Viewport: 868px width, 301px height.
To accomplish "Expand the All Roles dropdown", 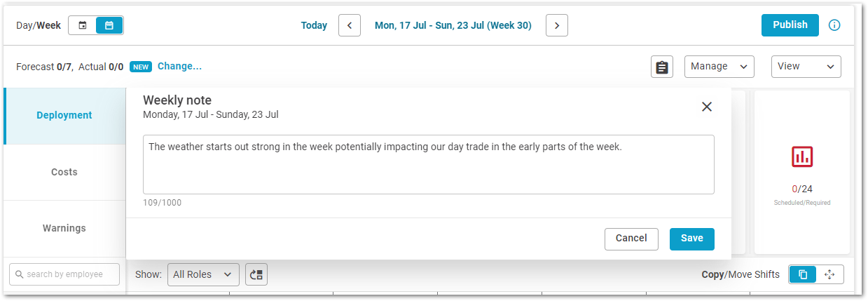I will pyautogui.click(x=203, y=274).
